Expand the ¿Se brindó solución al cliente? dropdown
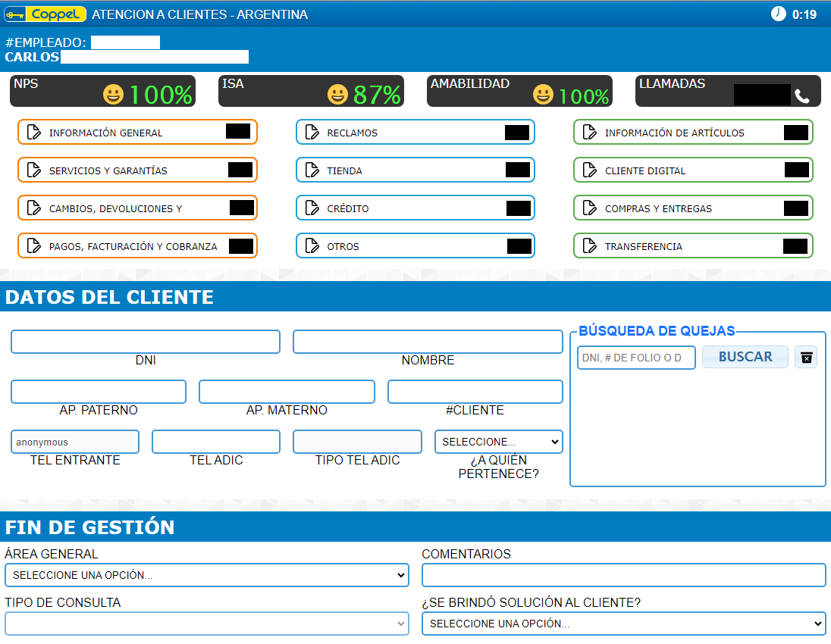 click(624, 624)
